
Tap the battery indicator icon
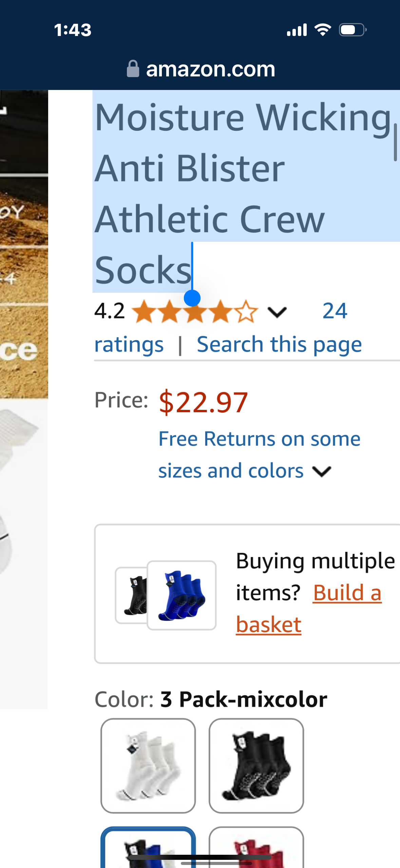(x=353, y=30)
